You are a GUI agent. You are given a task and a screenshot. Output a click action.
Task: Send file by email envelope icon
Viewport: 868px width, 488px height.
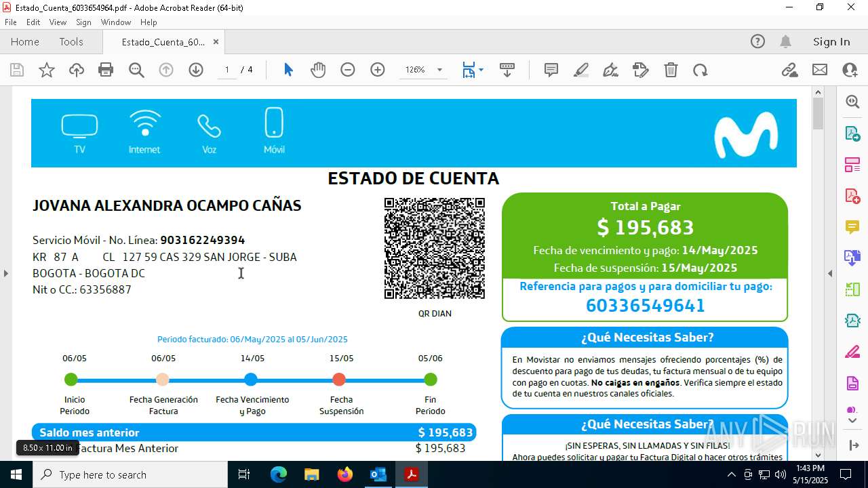click(x=820, y=70)
